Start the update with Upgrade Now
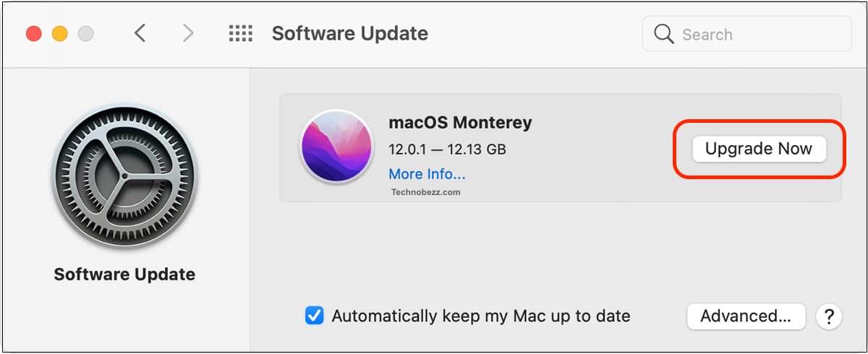 point(759,149)
